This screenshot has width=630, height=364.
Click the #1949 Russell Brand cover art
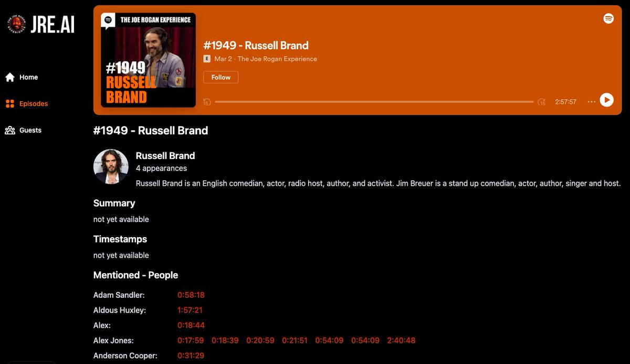[148, 60]
